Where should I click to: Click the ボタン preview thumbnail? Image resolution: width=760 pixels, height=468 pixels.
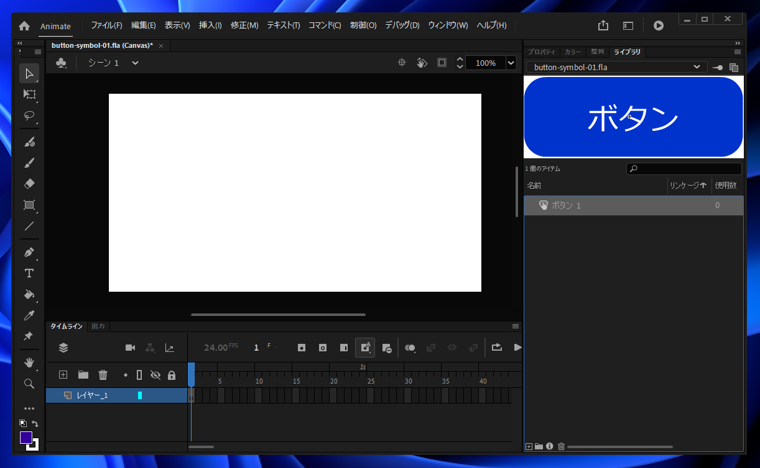click(x=633, y=117)
